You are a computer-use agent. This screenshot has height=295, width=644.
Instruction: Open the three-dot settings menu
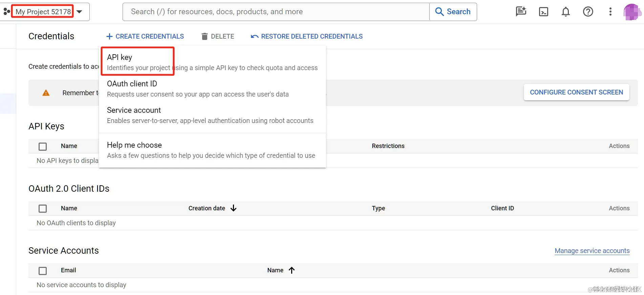(610, 12)
